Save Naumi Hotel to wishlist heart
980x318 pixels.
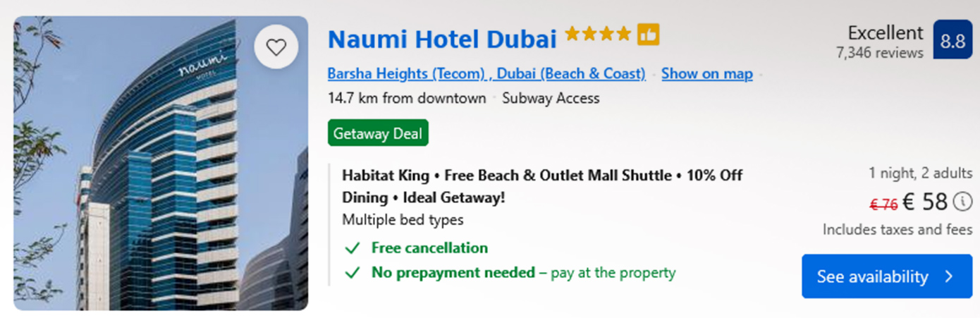click(x=276, y=47)
